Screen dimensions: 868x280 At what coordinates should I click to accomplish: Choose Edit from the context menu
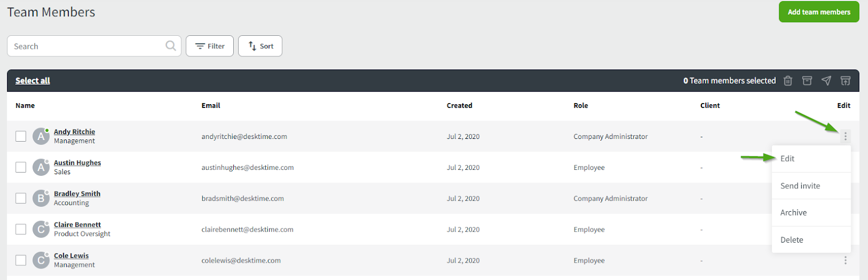pos(787,159)
